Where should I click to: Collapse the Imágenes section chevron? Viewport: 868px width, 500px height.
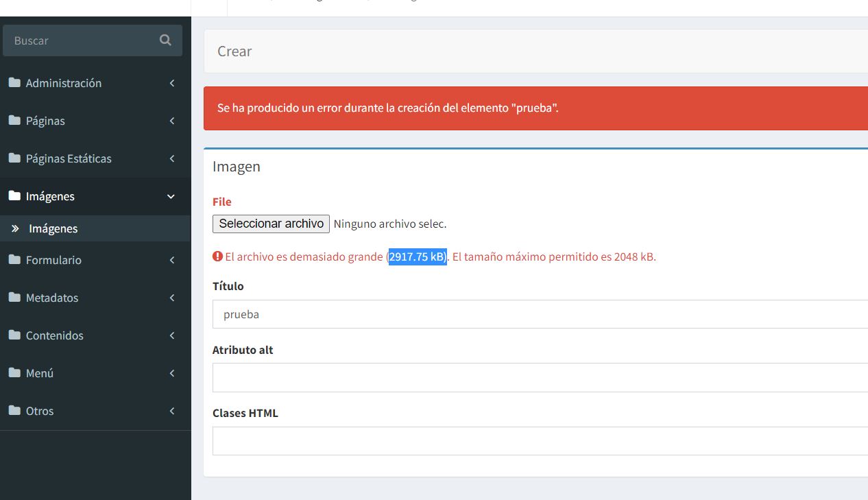point(171,196)
